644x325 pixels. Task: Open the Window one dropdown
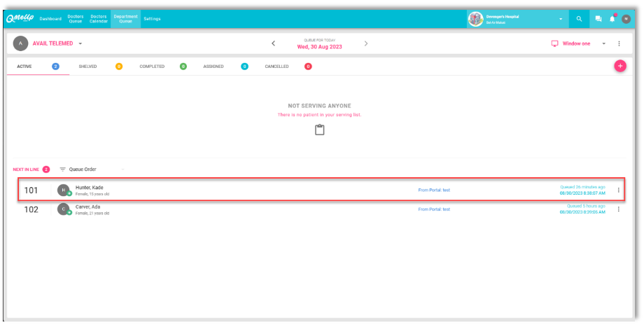[x=603, y=43]
